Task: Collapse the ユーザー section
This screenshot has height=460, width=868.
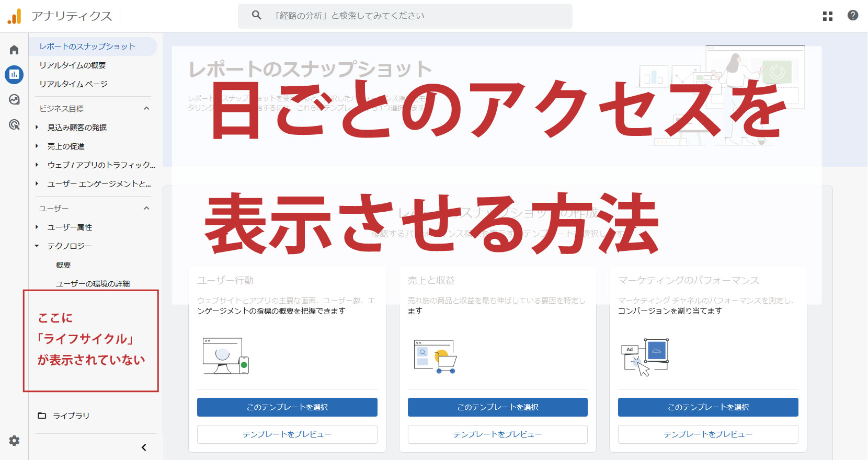Action: point(146,209)
